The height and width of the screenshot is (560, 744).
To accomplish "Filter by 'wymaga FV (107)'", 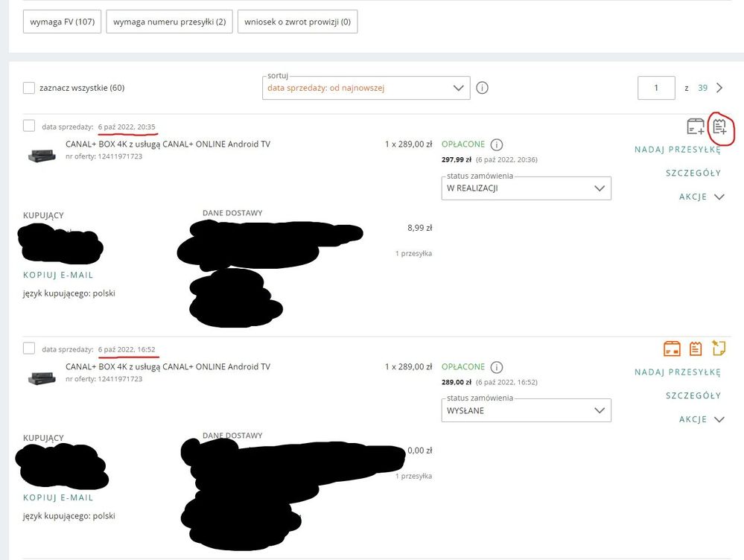I will point(62,22).
